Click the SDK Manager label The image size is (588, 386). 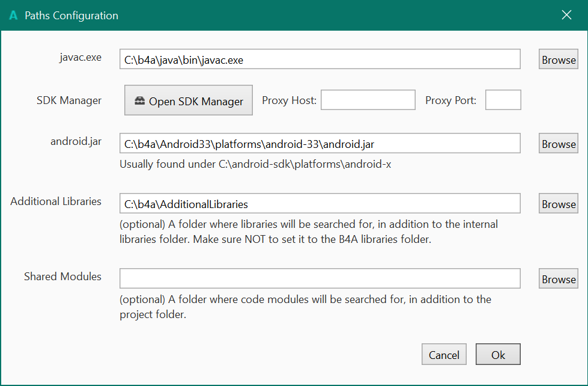(x=69, y=100)
